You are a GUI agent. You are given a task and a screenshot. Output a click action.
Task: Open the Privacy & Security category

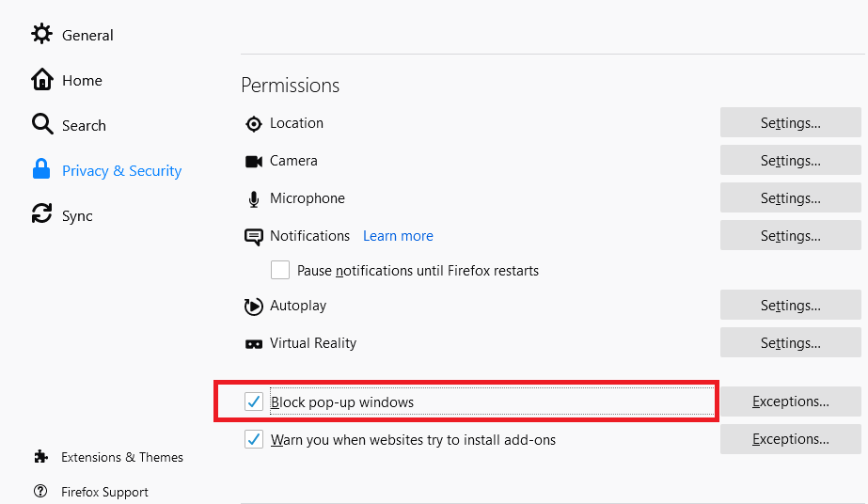[x=121, y=170]
